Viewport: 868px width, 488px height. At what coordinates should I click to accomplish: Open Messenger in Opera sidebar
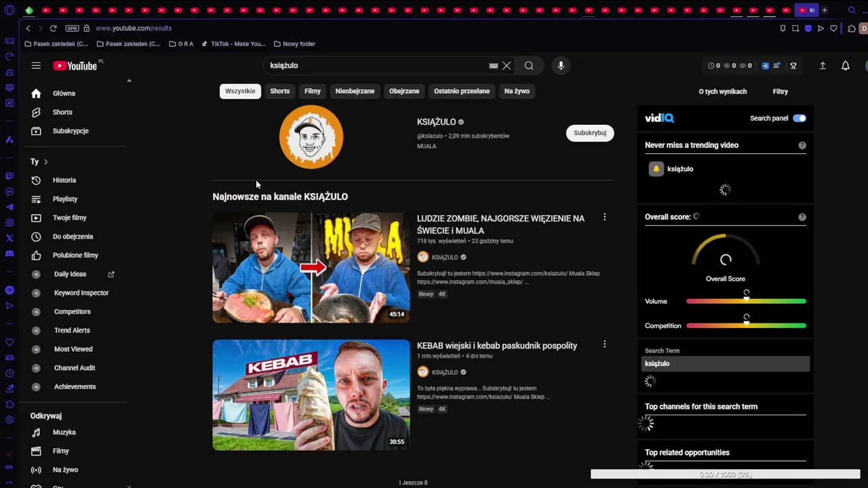9,192
